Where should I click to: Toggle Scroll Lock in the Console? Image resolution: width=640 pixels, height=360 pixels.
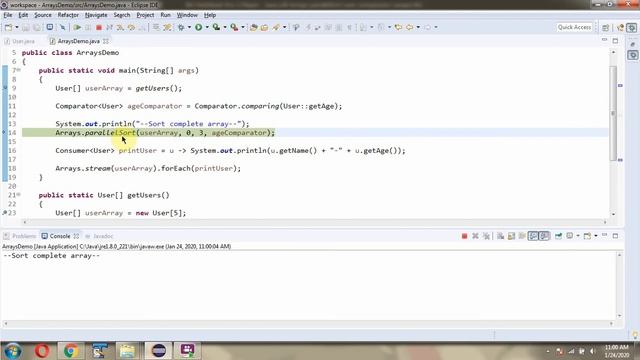tap(511, 236)
